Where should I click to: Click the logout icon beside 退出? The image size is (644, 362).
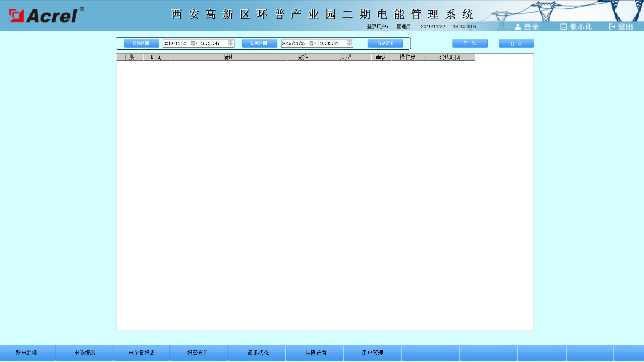pyautogui.click(x=612, y=27)
